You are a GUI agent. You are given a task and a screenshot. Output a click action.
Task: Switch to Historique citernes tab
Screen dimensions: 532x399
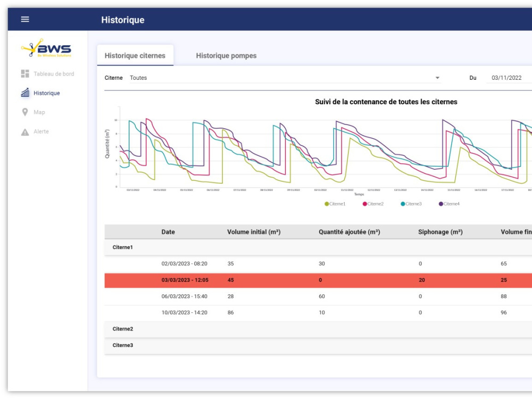click(135, 55)
